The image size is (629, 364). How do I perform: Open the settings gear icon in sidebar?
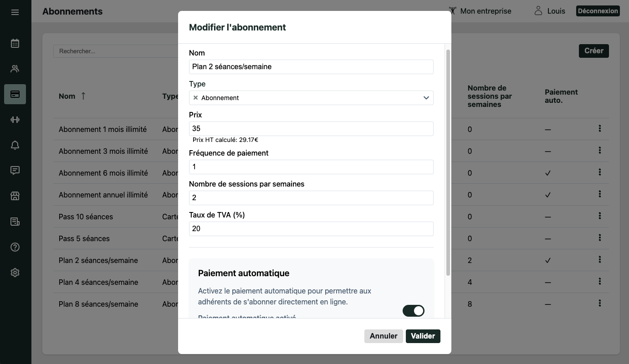coord(15,273)
